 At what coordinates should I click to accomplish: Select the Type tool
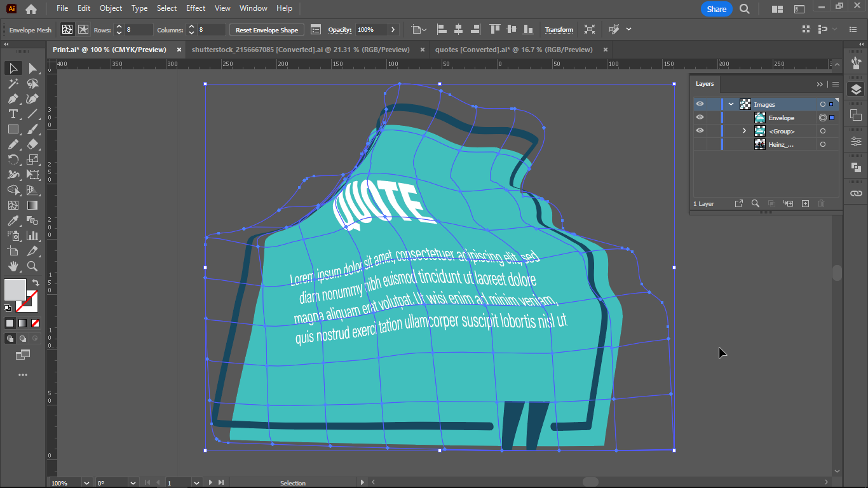pos(13,114)
